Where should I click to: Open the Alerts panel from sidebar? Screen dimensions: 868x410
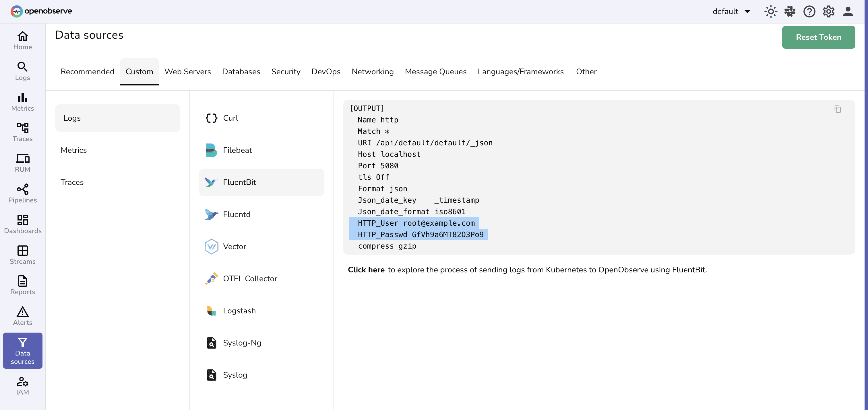(x=22, y=315)
